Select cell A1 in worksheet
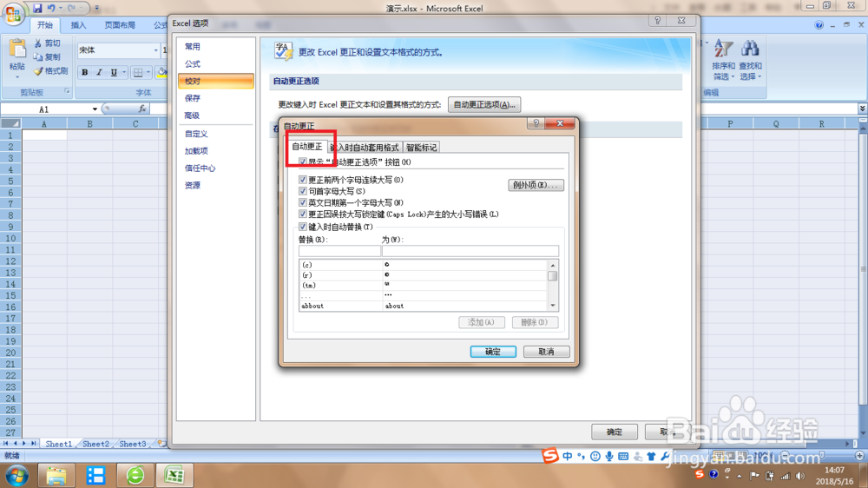Viewport: 868px width, 488px height. tap(44, 135)
